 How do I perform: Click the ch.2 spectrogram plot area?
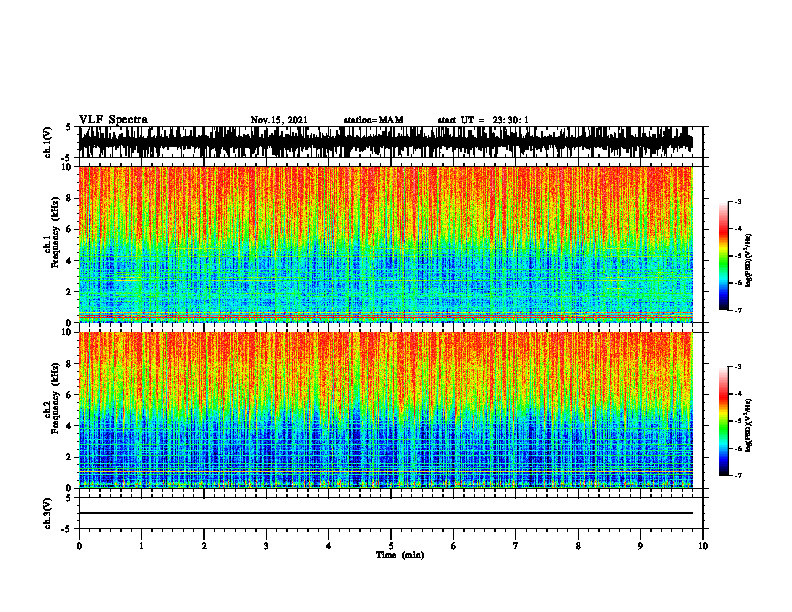(x=386, y=410)
